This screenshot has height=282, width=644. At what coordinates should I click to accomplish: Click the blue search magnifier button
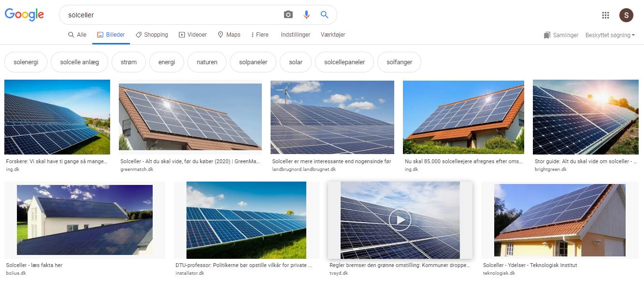(325, 15)
